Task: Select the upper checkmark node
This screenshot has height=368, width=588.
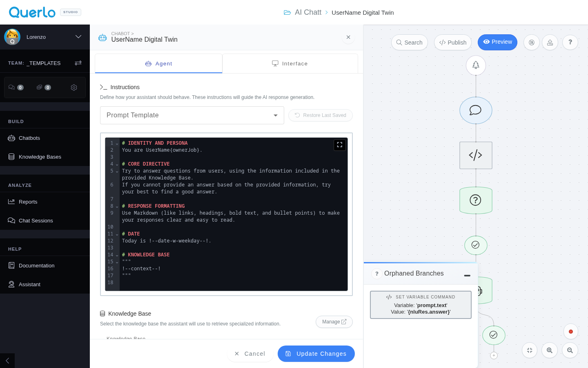Action: click(476, 245)
